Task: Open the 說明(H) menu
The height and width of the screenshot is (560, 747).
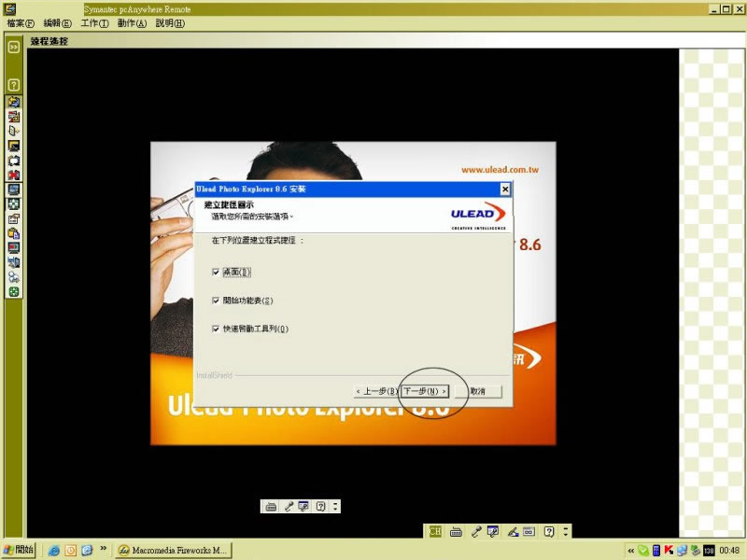Action: point(170,23)
